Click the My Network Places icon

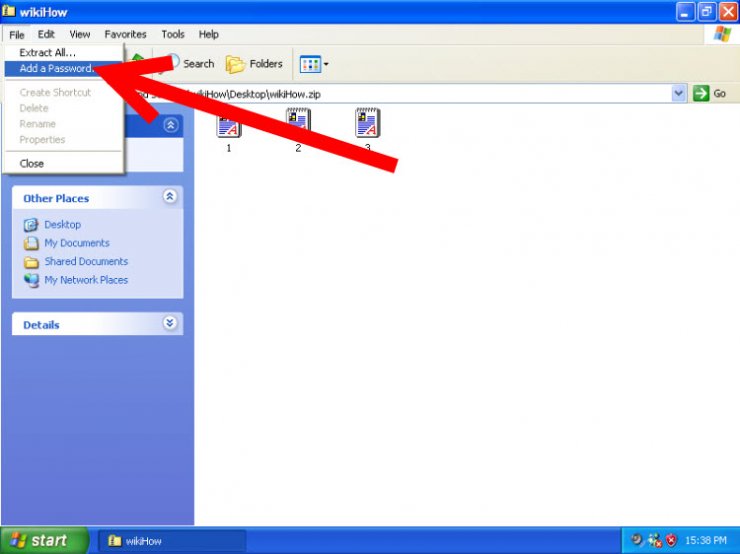[31, 280]
